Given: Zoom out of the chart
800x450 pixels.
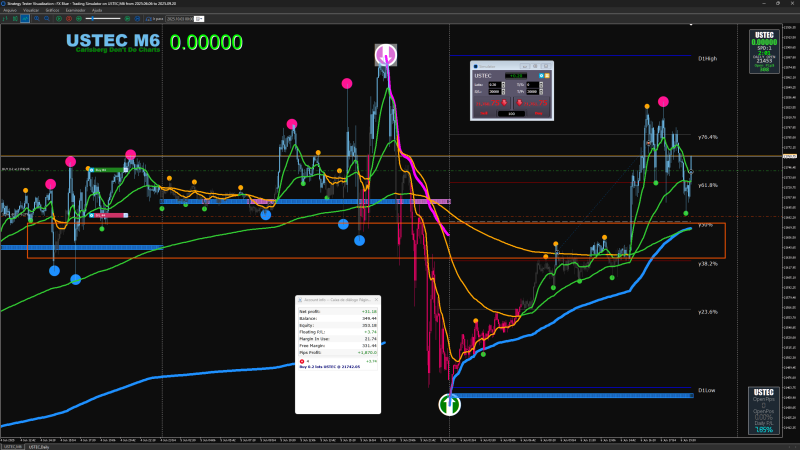Looking at the screenshot, I should pyautogui.click(x=47, y=19).
